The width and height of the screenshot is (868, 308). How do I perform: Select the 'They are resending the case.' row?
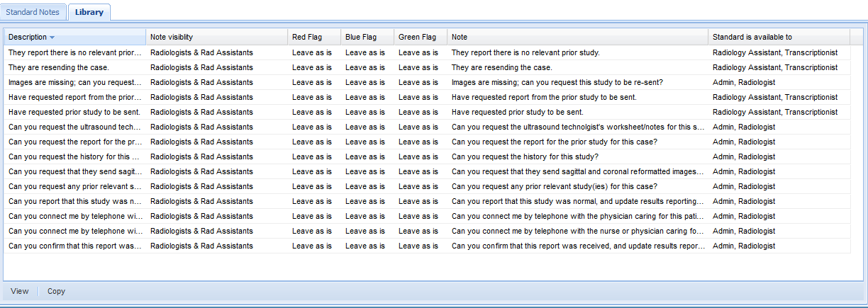(x=58, y=67)
